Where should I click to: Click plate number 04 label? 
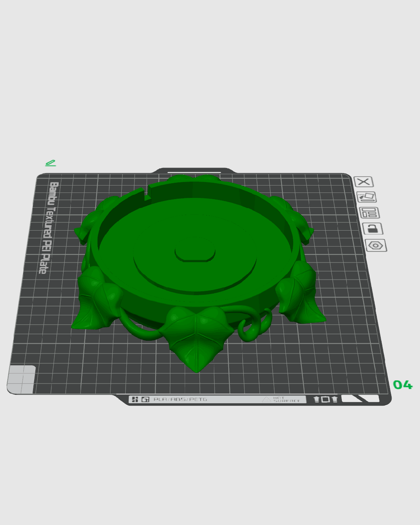click(402, 385)
